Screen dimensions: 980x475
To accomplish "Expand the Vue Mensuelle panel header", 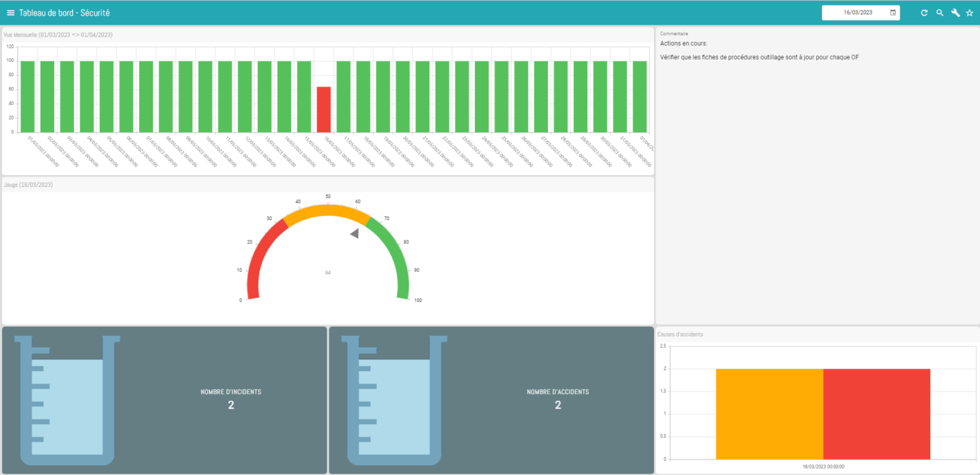I will tap(59, 34).
